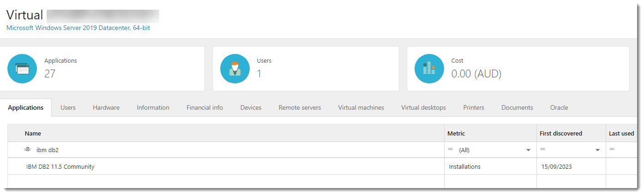The height and width of the screenshot is (195, 644).
Task: Open the Hardware tab
Action: click(106, 107)
